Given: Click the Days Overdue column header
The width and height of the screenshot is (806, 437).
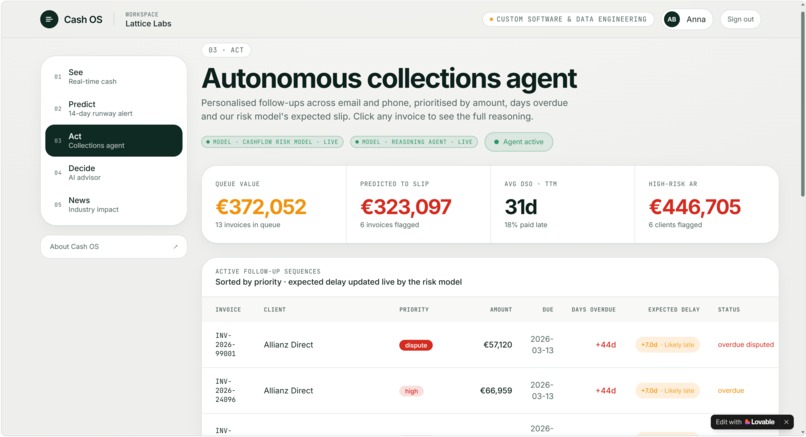Looking at the screenshot, I should [x=594, y=309].
